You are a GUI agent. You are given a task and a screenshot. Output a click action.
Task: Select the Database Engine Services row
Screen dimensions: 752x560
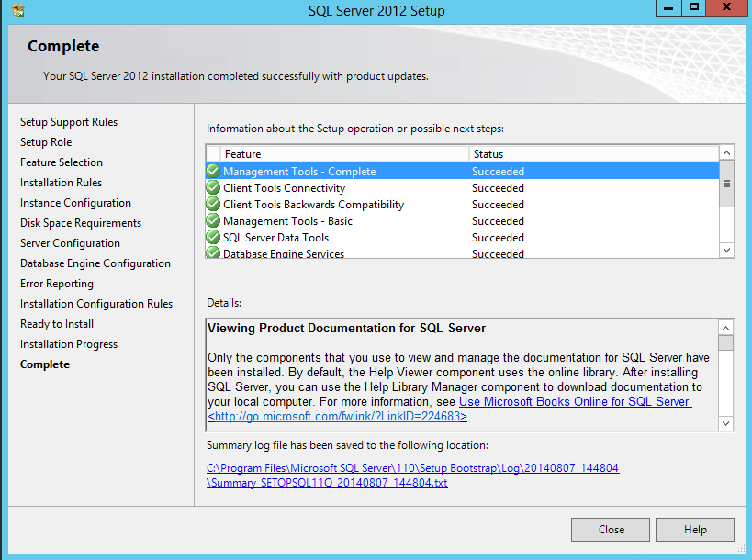pos(463,252)
